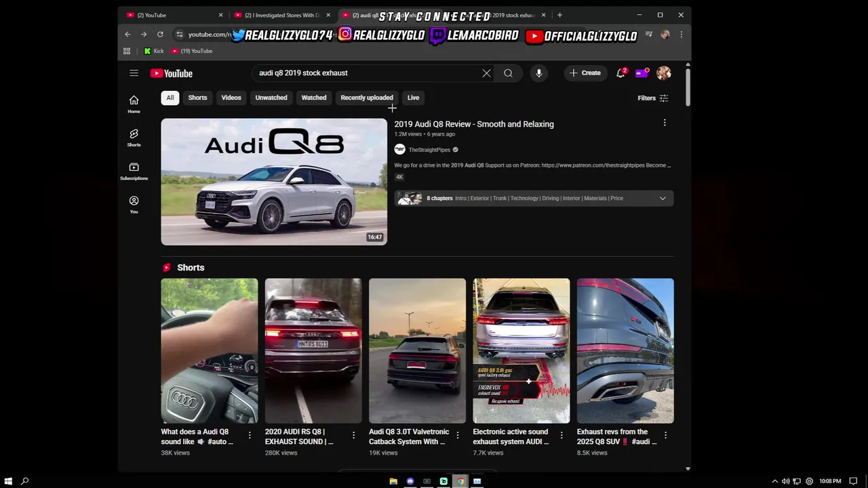This screenshot has height=488, width=868.
Task: Select the Unwatched filter chip
Action: click(x=271, y=98)
